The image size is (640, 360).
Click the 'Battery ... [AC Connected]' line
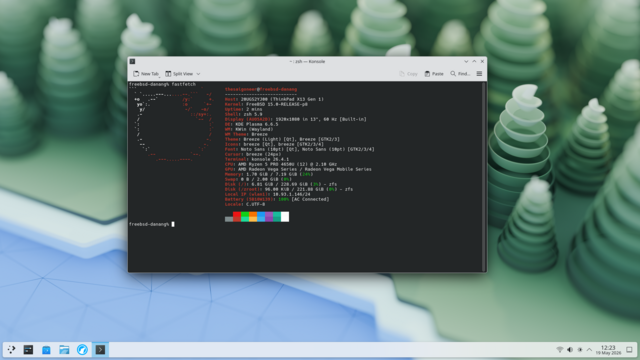pyautogui.click(x=277, y=199)
